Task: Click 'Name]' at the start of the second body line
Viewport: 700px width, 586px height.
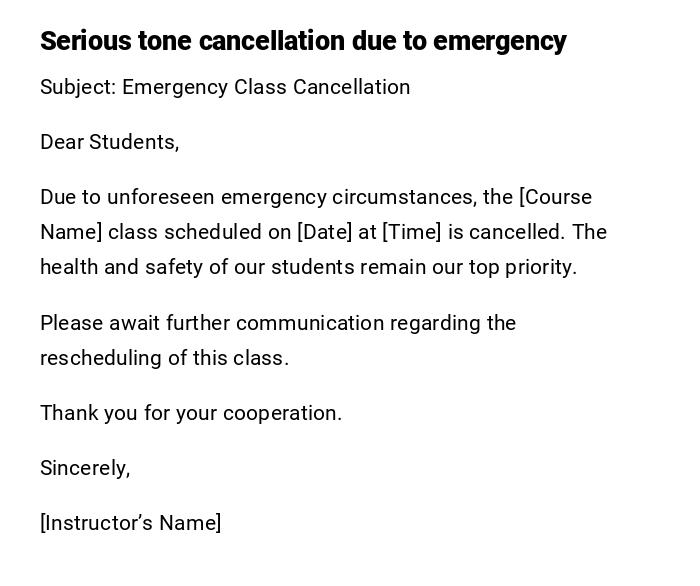Action: coord(71,232)
